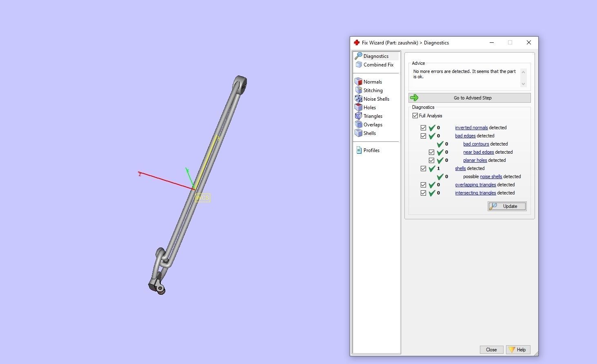597x364 pixels.
Task: Open the Profiles page label
Action: 371,150
